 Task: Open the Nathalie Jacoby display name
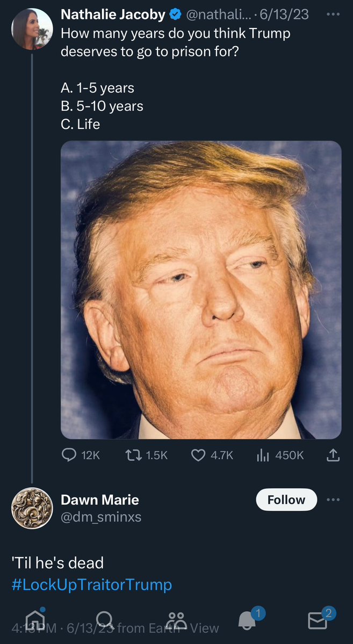(x=113, y=15)
